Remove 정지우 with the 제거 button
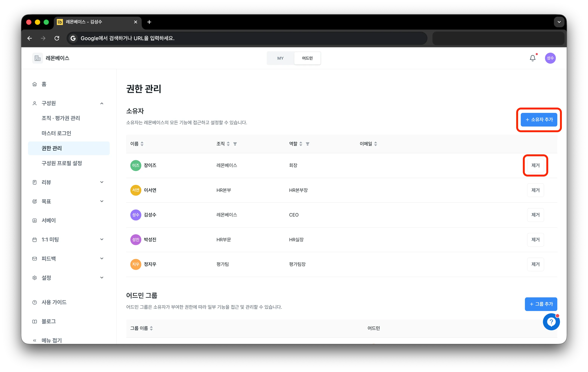Image resolution: width=588 pixels, height=372 pixels. click(536, 264)
